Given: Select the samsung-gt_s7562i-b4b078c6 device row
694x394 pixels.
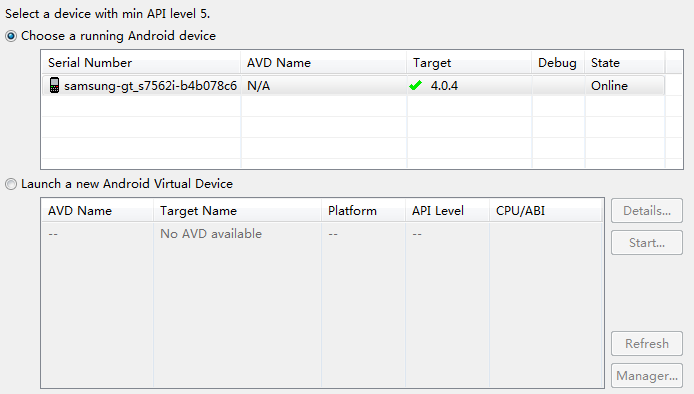Looking at the screenshot, I should [353, 85].
